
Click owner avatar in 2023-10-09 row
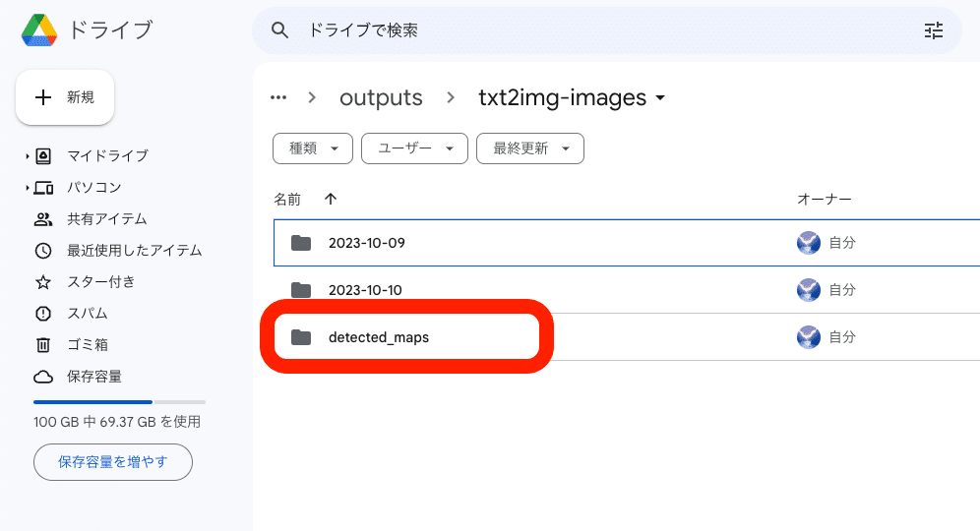pos(809,243)
